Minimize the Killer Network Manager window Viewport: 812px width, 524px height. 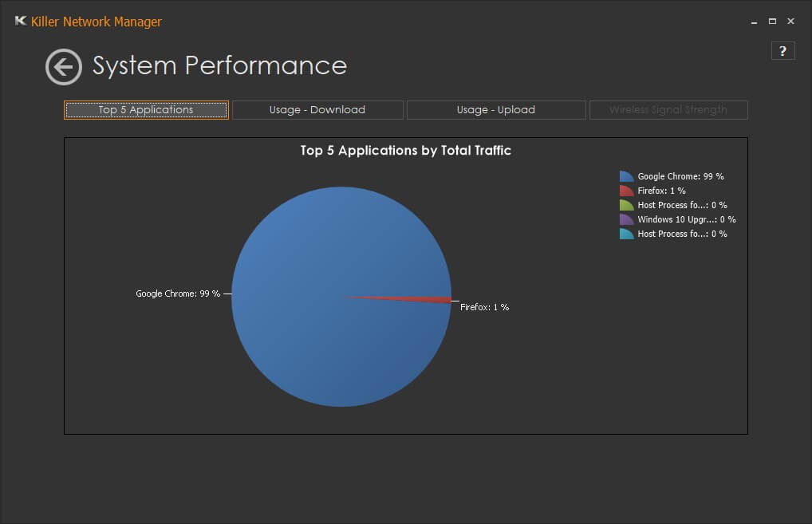pos(754,22)
